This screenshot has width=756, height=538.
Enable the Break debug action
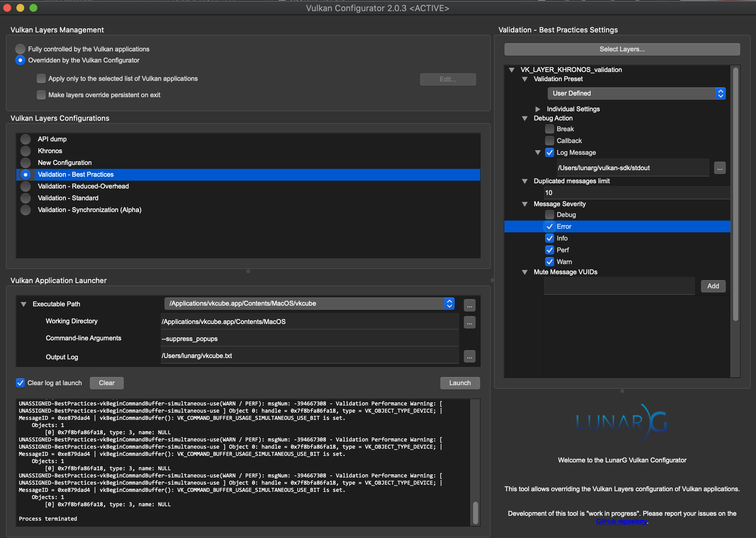pos(549,129)
